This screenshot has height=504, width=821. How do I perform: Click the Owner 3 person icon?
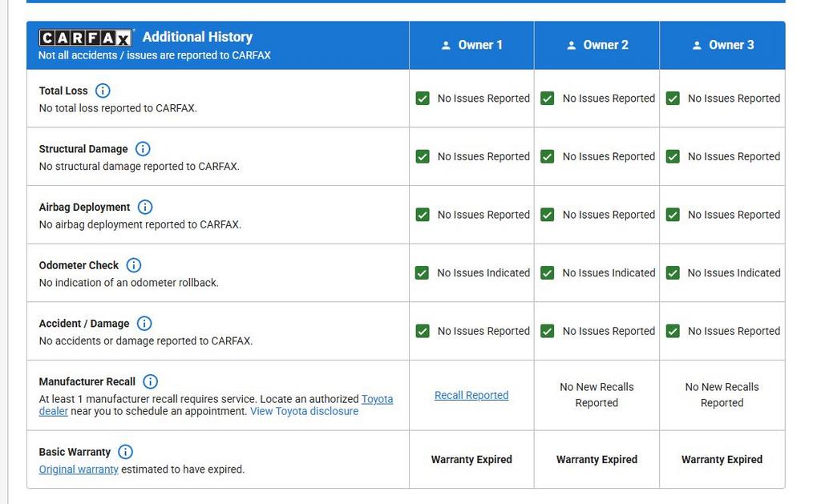pos(697,46)
